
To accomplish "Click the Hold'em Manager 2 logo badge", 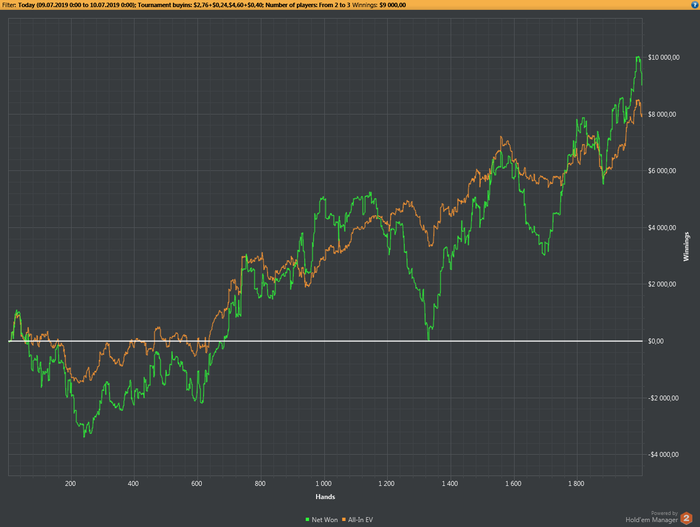I will click(686, 519).
